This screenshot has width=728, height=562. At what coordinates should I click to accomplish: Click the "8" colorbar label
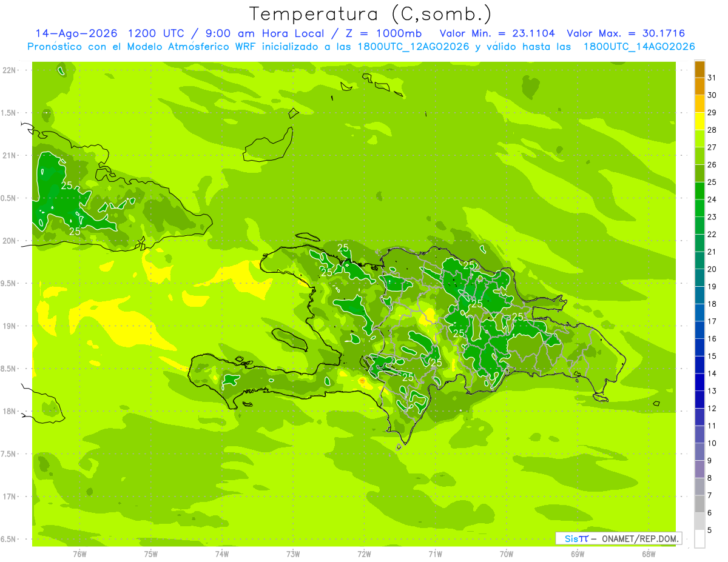709,478
